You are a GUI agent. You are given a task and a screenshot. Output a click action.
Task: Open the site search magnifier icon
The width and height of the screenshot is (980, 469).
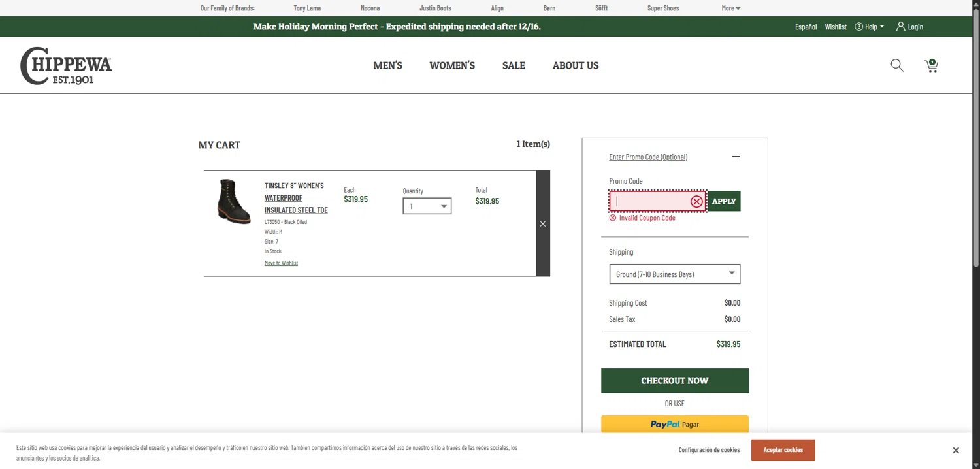click(897, 65)
